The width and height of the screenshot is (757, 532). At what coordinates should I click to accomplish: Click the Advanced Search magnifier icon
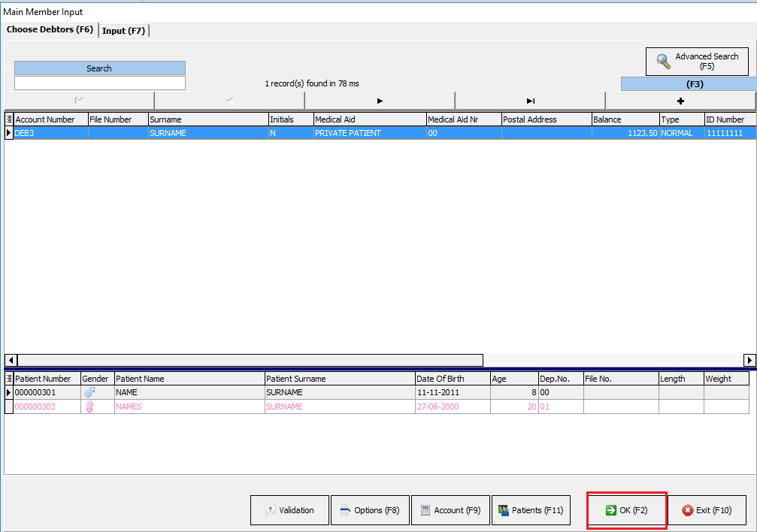pos(664,62)
